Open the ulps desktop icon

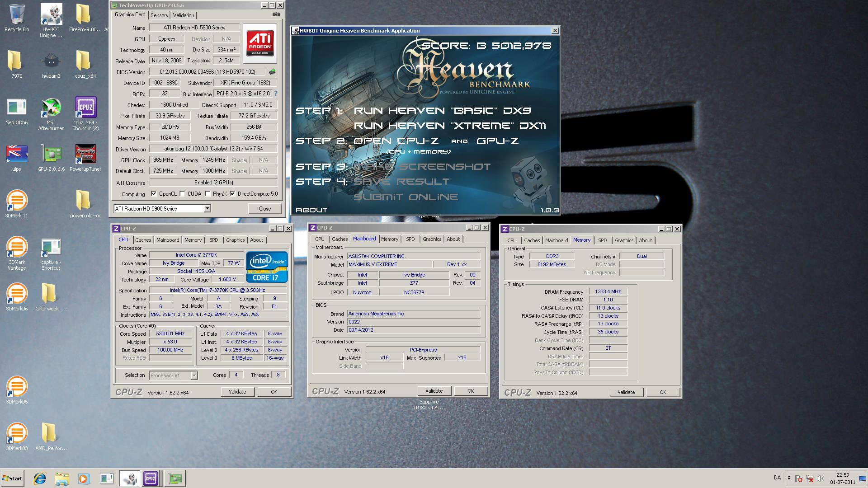17,158
